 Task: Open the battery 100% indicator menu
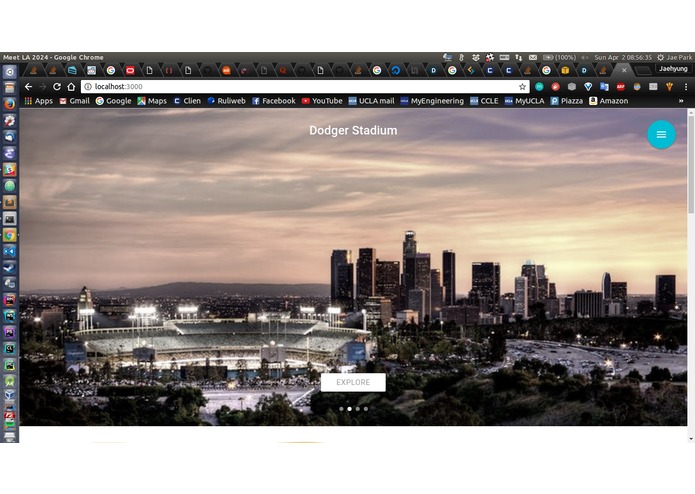tap(559, 57)
